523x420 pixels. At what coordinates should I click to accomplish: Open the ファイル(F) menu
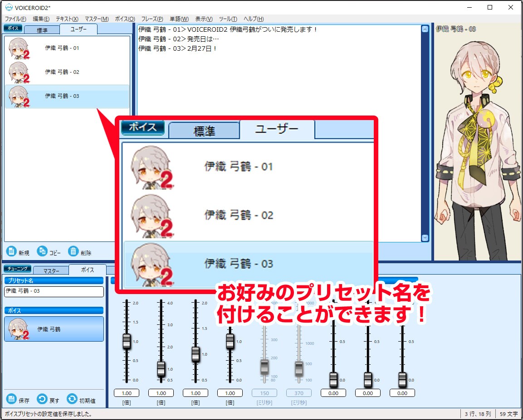coord(15,19)
